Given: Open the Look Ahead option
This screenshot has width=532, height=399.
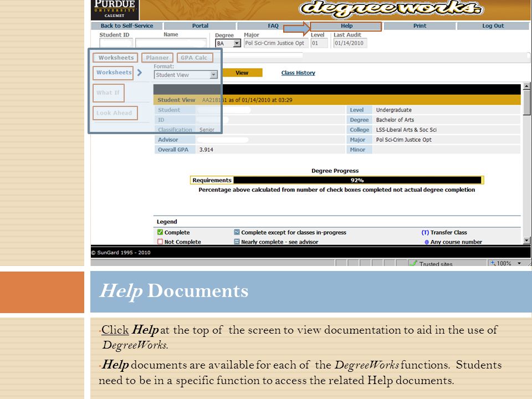Looking at the screenshot, I should click(x=115, y=113).
